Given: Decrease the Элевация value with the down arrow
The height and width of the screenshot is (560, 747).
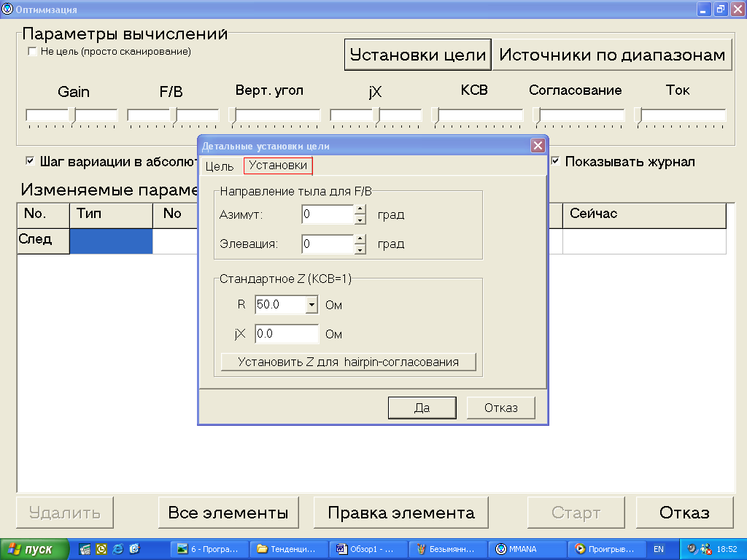Looking at the screenshot, I should click(x=360, y=249).
